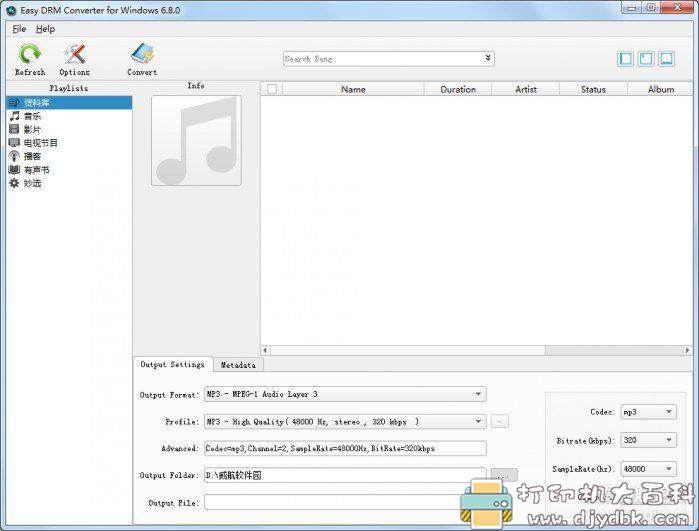Click the TV icon beside 电视节目

pyautogui.click(x=14, y=143)
